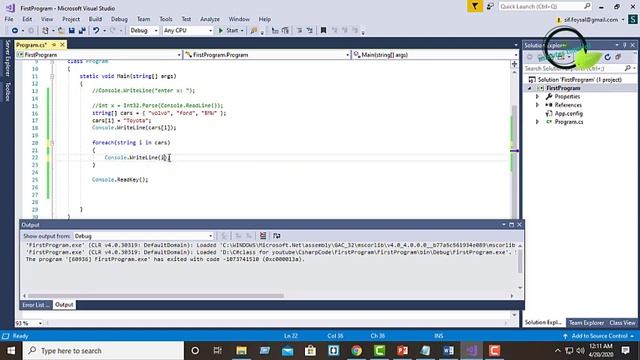This screenshot has width=640, height=360.
Task: Open the FirstProgram project scope dropdown
Action: point(98,55)
